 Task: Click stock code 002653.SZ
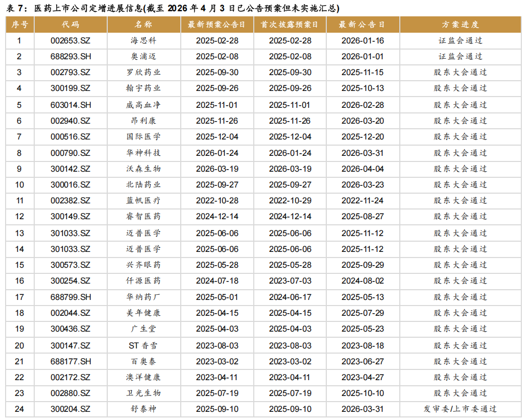point(70,40)
